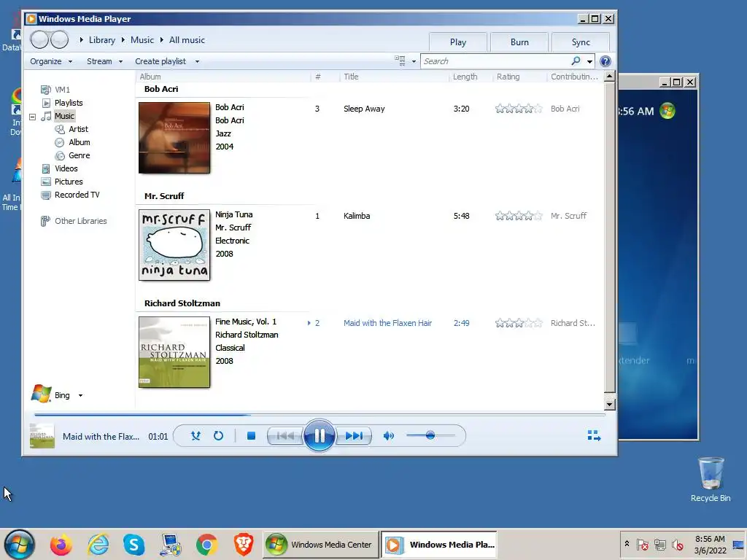Mute the speaker volume
The image size is (747, 560).
389,436
